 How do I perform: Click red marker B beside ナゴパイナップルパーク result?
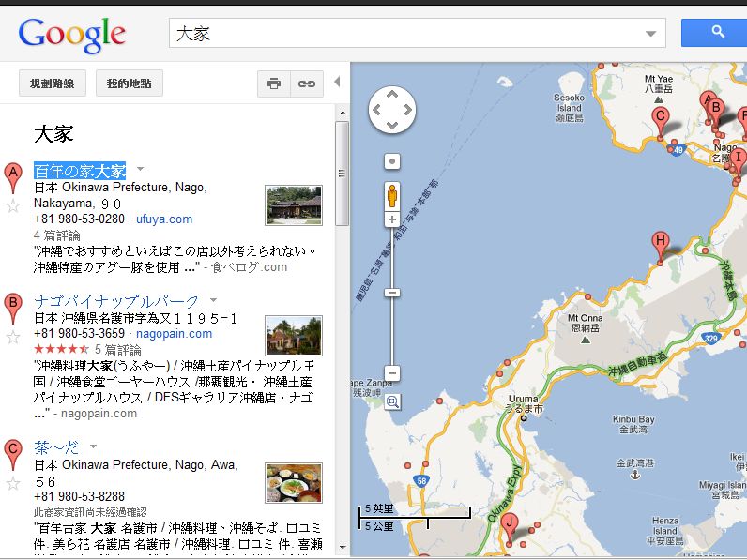(13, 308)
